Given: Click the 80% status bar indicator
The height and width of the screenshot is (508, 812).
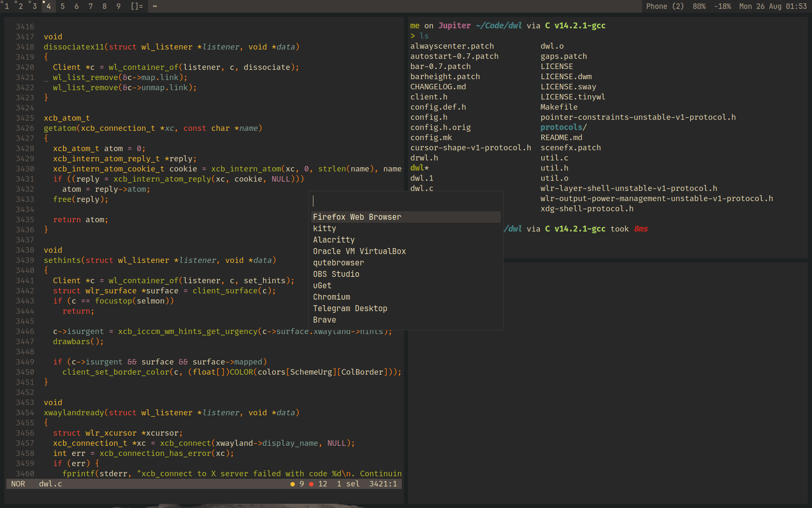Looking at the screenshot, I should (x=699, y=6).
